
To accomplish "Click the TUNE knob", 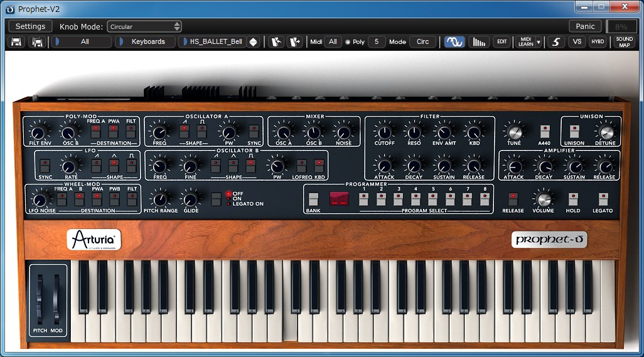I will point(514,132).
